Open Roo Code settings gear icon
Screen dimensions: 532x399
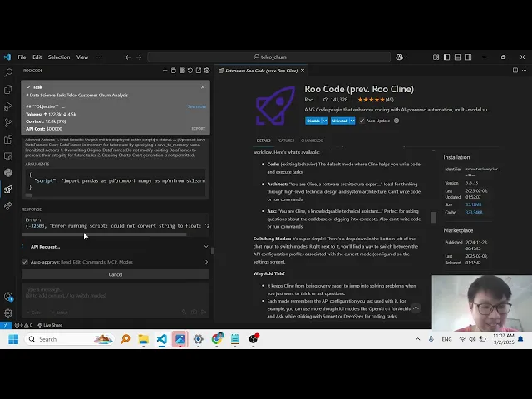pos(207,71)
